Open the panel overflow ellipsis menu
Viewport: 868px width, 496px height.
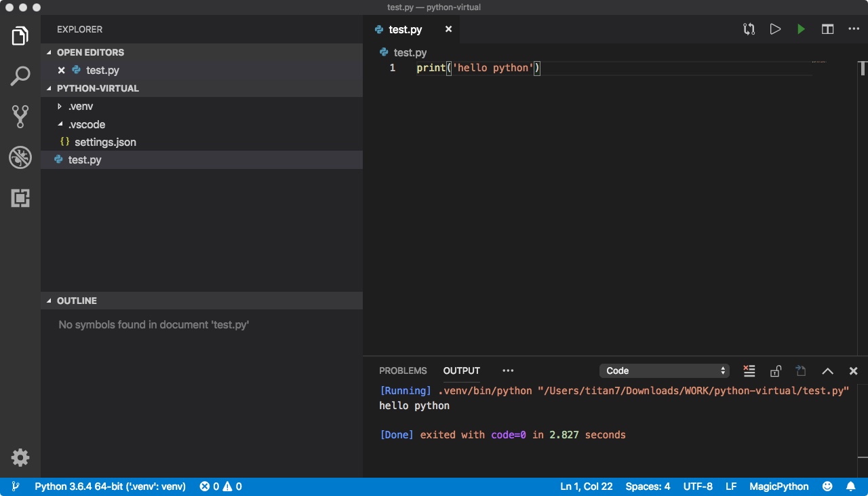coord(508,370)
